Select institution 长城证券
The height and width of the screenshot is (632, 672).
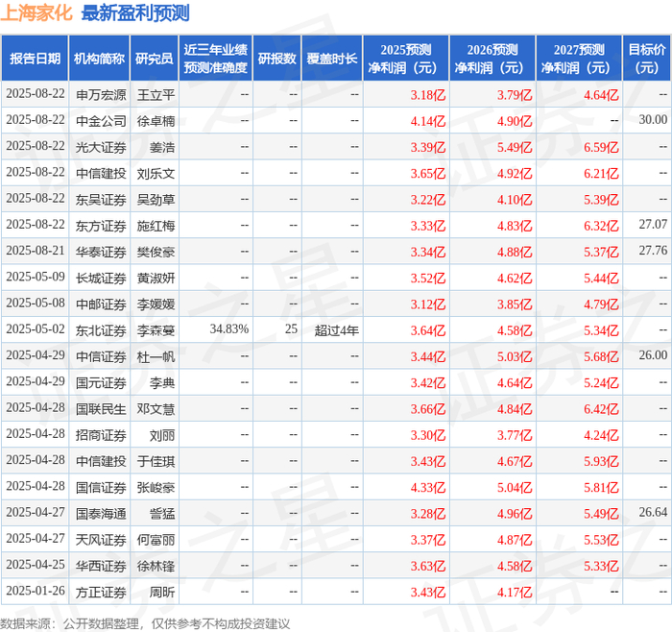pyautogui.click(x=101, y=278)
